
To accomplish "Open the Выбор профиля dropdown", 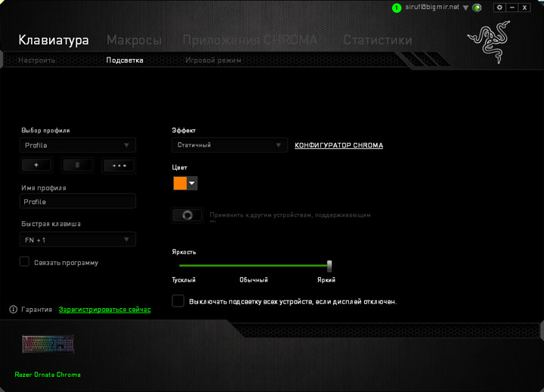I will [77, 145].
